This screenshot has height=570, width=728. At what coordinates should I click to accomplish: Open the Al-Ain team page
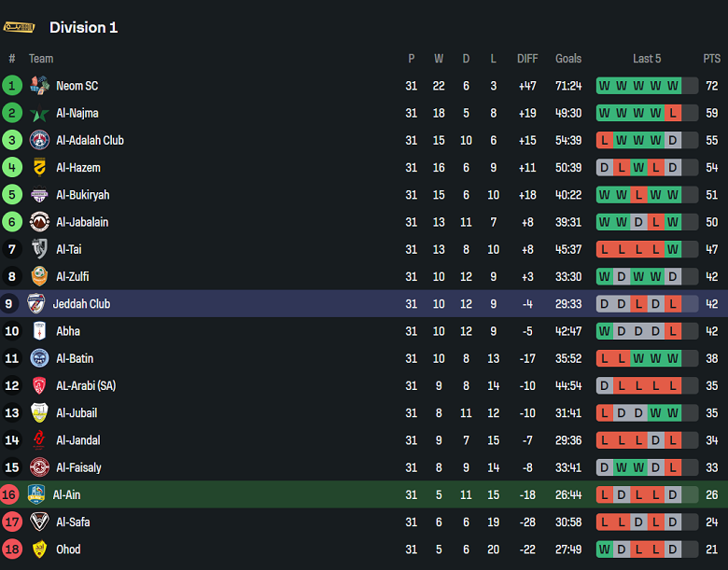(67, 495)
